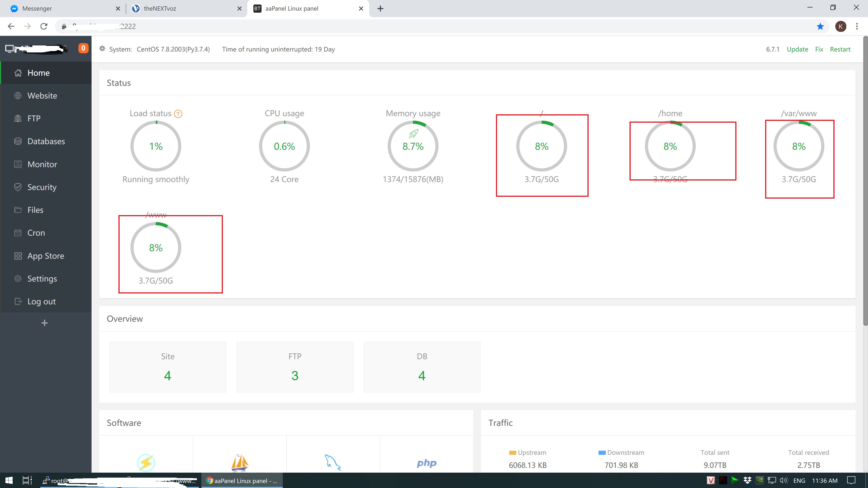Open App Store in sidebar

(45, 256)
